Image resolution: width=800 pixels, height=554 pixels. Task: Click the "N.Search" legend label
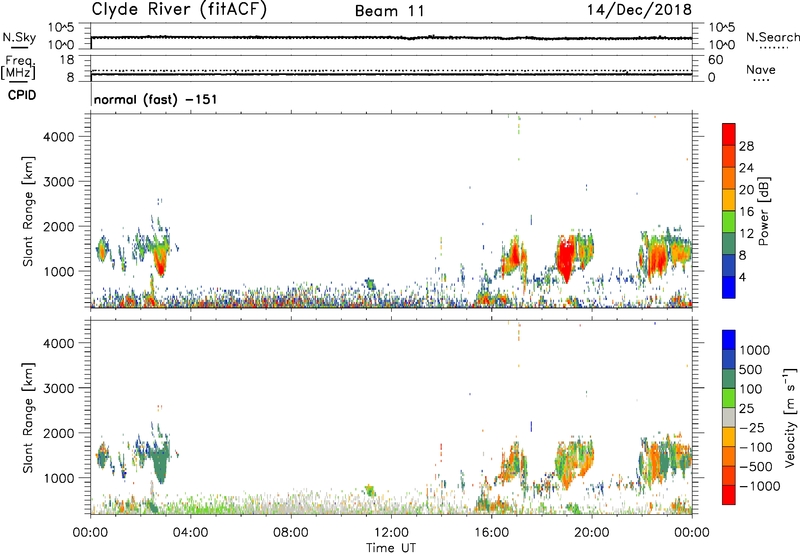click(x=773, y=37)
